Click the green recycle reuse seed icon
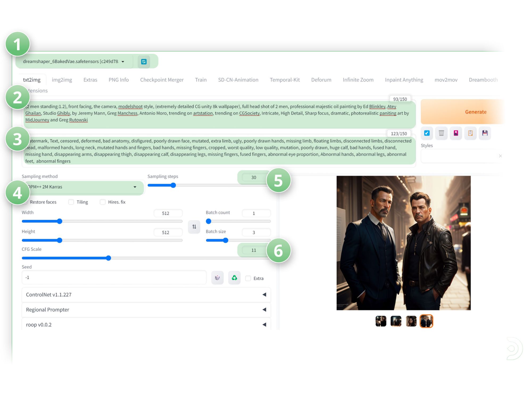Screen dimensions: 532x399 234,278
